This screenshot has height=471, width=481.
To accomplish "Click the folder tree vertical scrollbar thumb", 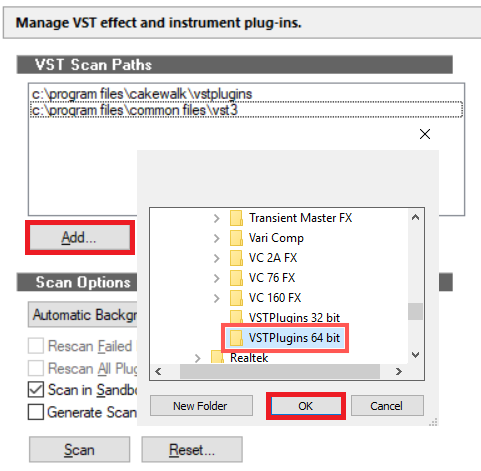I will (x=415, y=311).
